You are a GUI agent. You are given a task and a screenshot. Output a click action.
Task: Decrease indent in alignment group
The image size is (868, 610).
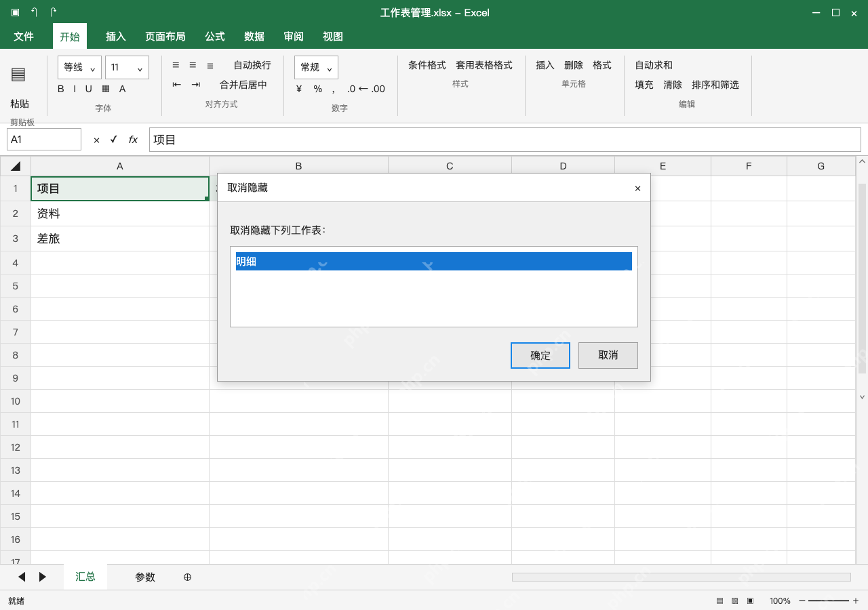(x=177, y=85)
